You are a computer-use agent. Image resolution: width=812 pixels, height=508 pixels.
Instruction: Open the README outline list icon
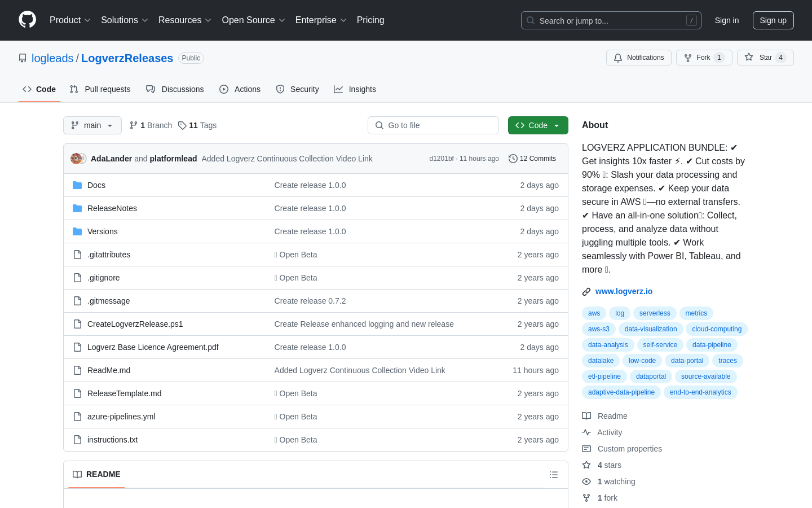(554, 475)
